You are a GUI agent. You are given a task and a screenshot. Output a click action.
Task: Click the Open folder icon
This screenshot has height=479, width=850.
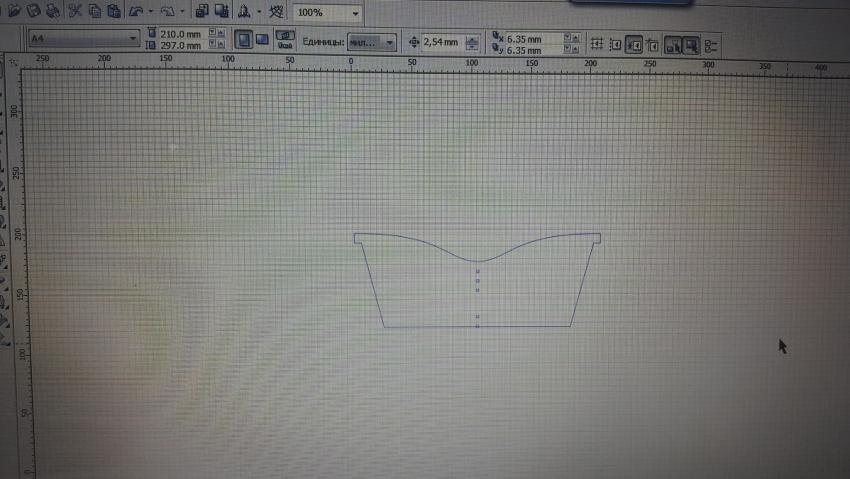(x=14, y=12)
